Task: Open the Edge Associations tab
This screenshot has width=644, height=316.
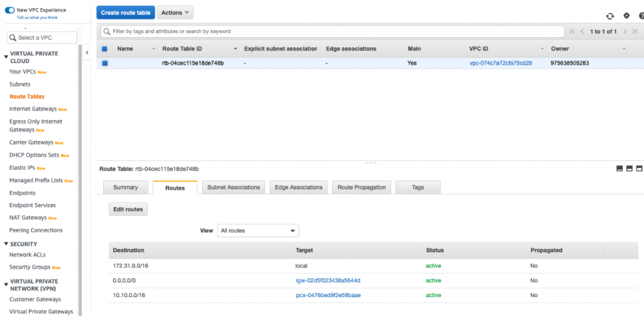Action: click(x=299, y=188)
